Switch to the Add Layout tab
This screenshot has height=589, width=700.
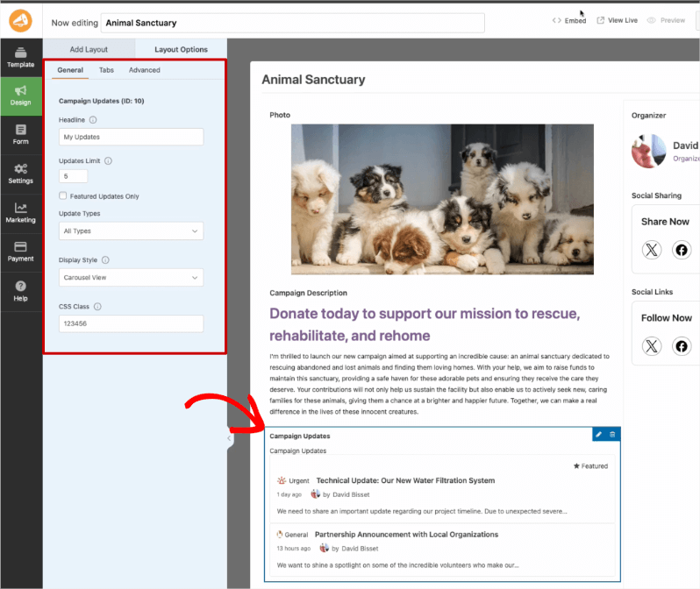(x=89, y=49)
